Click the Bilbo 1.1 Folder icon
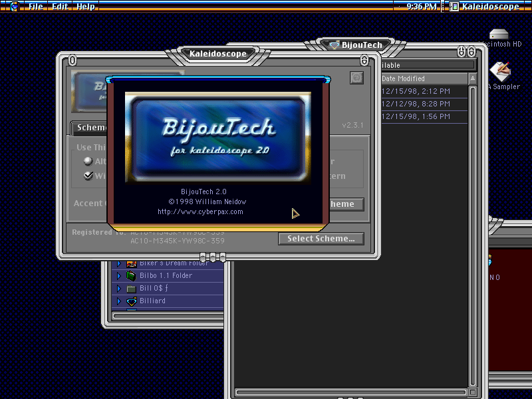The width and height of the screenshot is (532, 399). (131, 275)
